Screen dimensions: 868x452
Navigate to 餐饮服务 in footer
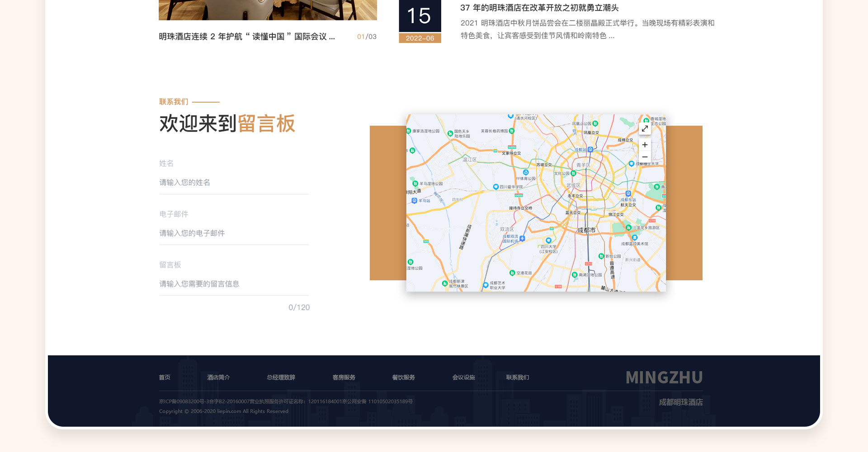[x=403, y=377]
